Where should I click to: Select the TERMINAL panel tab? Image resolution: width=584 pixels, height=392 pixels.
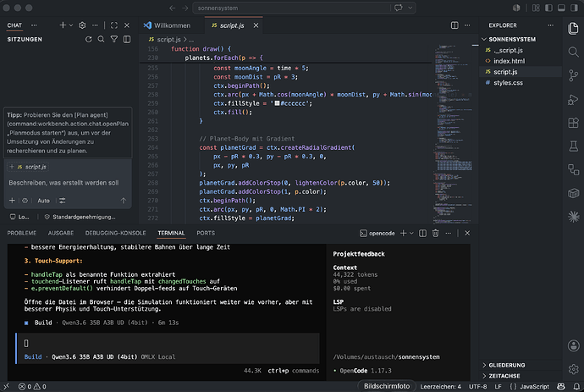171,234
